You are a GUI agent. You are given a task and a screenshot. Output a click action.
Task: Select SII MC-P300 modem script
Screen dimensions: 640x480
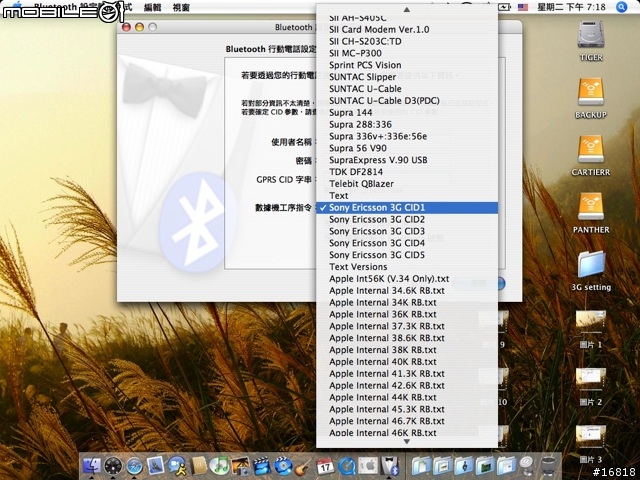click(x=407, y=53)
